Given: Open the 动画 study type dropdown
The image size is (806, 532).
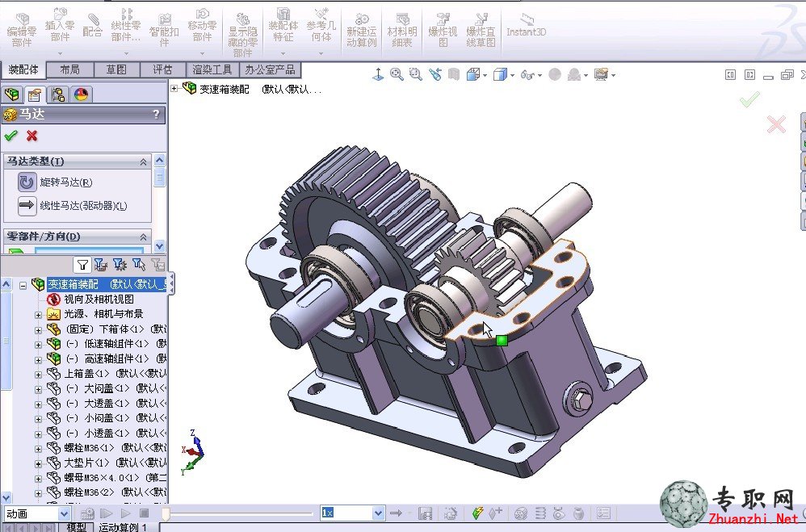Looking at the screenshot, I should click(65, 513).
